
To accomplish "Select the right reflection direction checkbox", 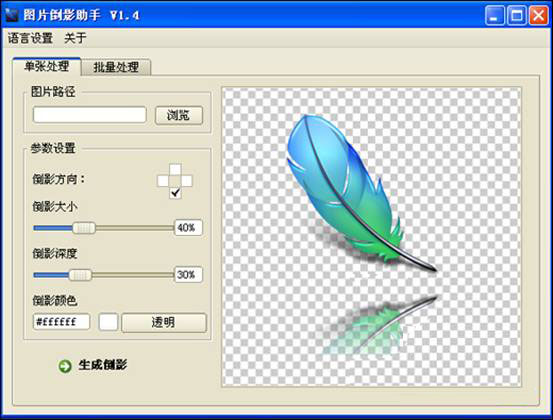I will coord(187,181).
